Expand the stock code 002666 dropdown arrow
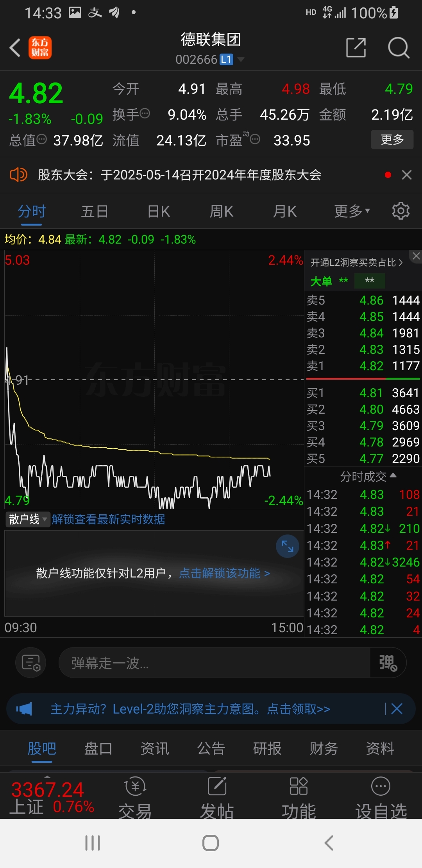422x868 pixels. [241, 59]
